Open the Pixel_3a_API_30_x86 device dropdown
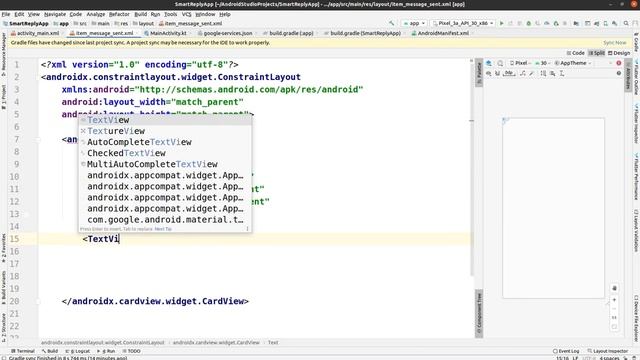640x360 pixels. click(x=462, y=23)
